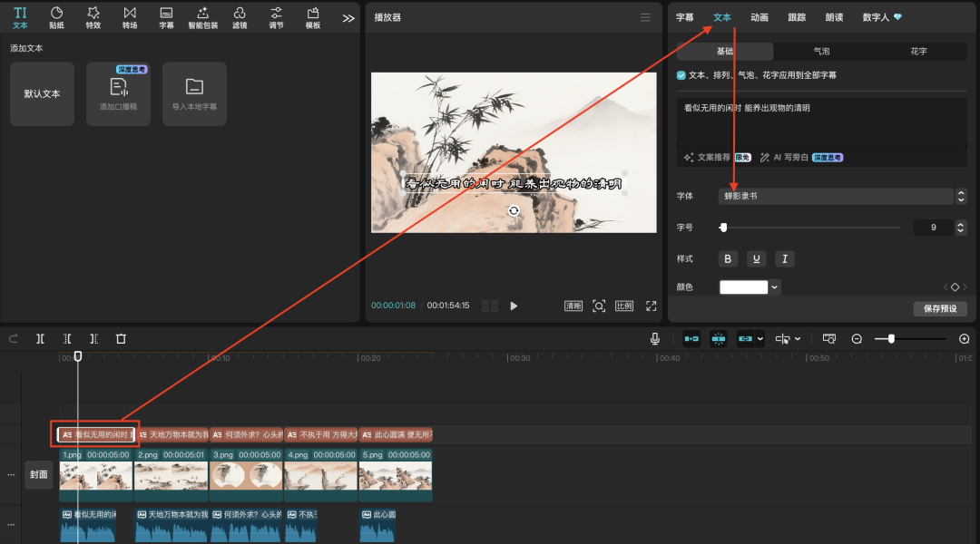Select the 3.png clip thumbnail on timeline
Image resolution: width=980 pixels, height=544 pixels.
coord(246,476)
